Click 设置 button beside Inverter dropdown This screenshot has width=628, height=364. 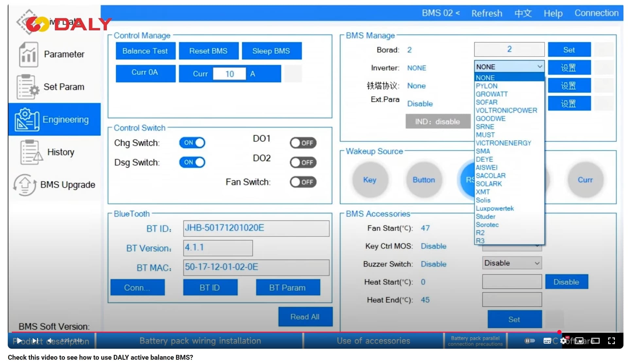tap(569, 68)
